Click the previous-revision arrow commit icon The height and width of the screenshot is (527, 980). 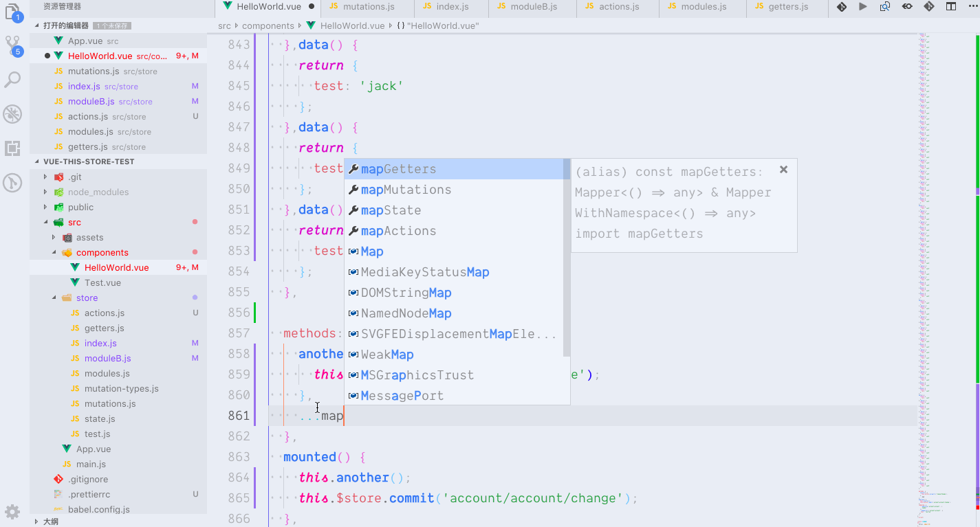(907, 7)
